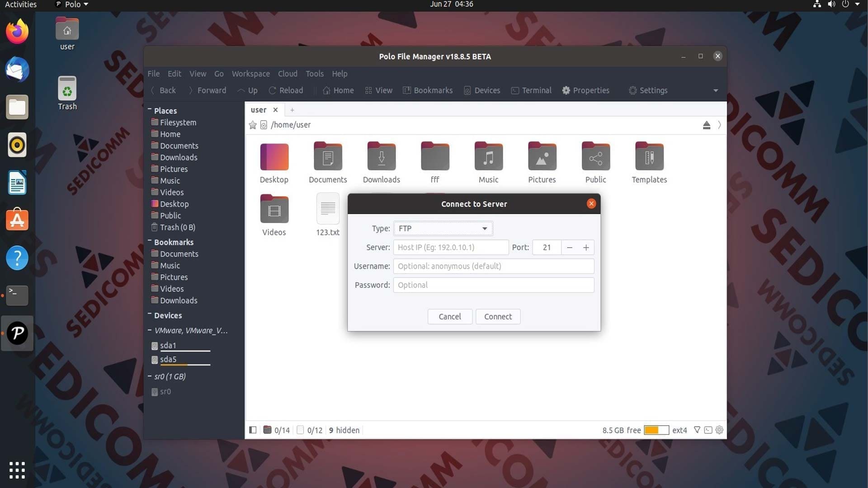Screen dimensions: 868x488
Task: Cancel the Connect to Server dialog
Action: [x=450, y=317]
